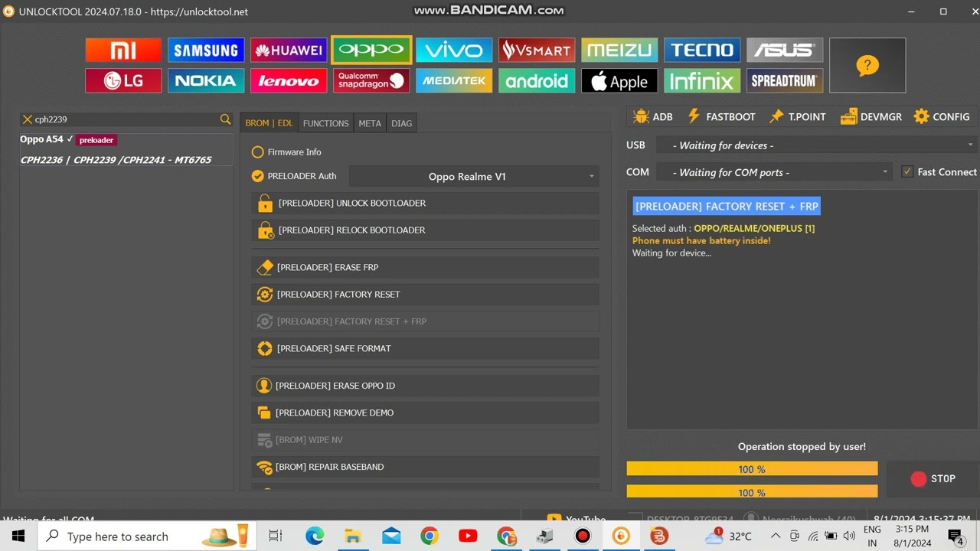Click the model search field containing cph2239
The image size is (980, 551).
click(x=122, y=119)
